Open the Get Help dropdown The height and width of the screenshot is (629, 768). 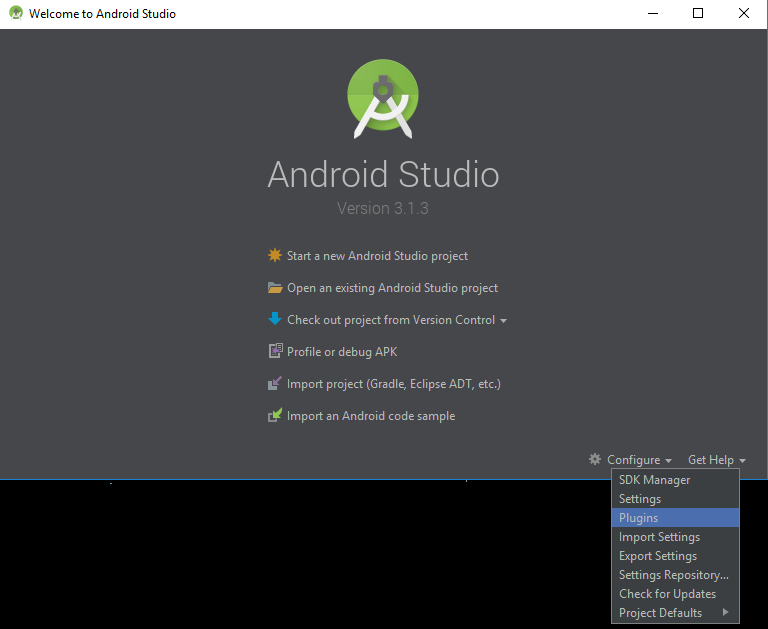(x=717, y=460)
